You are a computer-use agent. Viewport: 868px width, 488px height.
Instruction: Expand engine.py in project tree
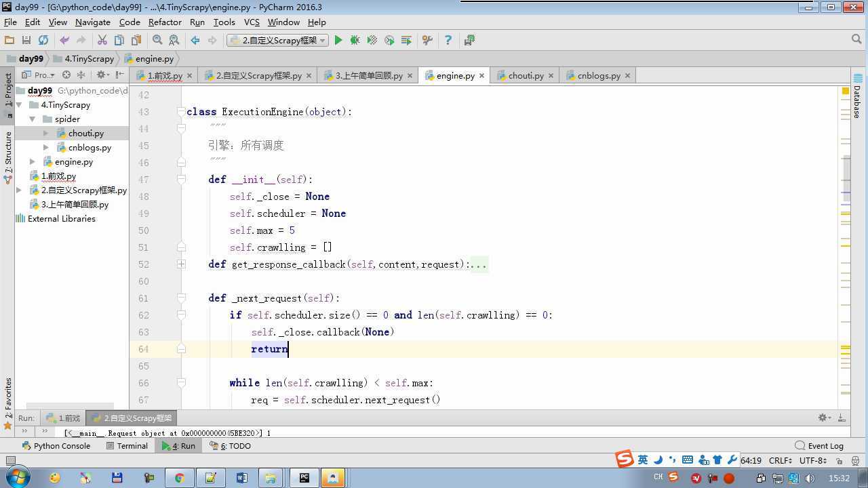coord(33,162)
